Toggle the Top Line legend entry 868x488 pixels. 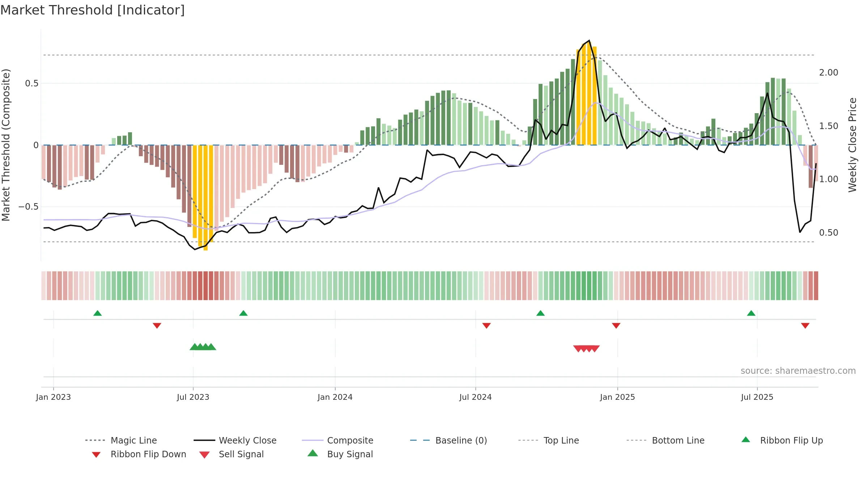click(x=549, y=440)
